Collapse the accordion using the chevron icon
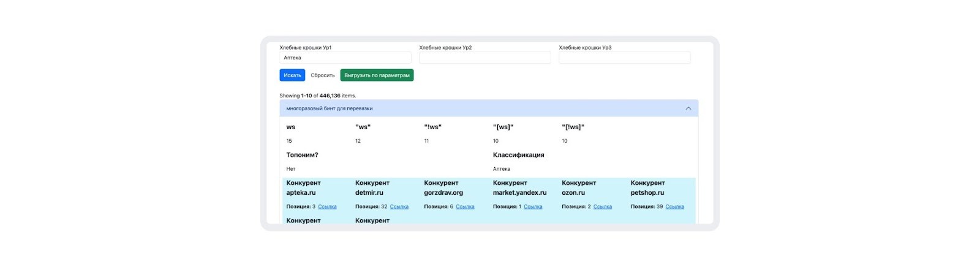The height and width of the screenshot is (267, 980). point(688,108)
